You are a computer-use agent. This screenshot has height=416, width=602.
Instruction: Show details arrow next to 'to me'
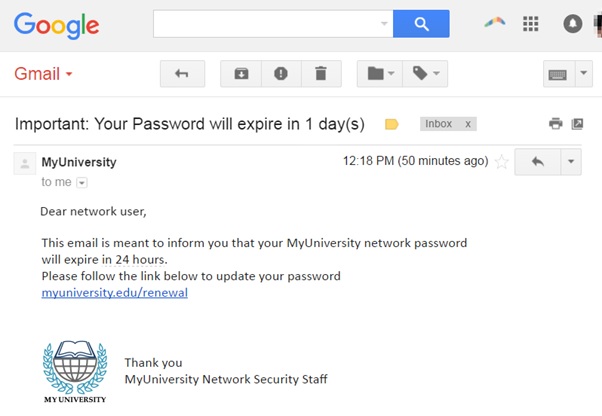(82, 183)
